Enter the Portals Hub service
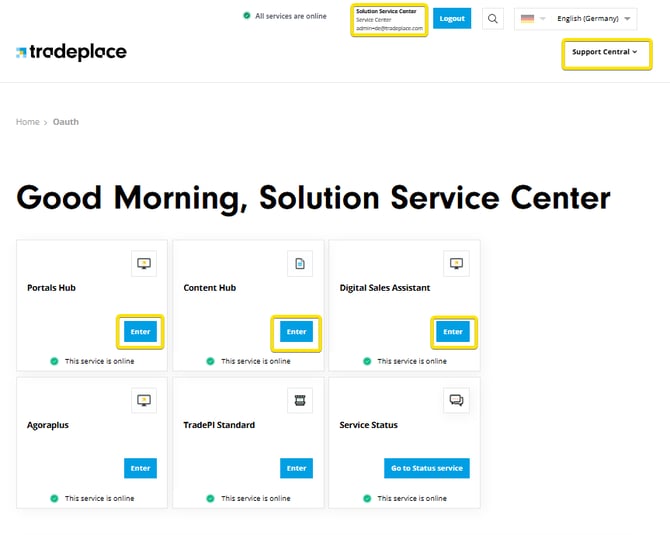The height and width of the screenshot is (535, 670). click(141, 332)
